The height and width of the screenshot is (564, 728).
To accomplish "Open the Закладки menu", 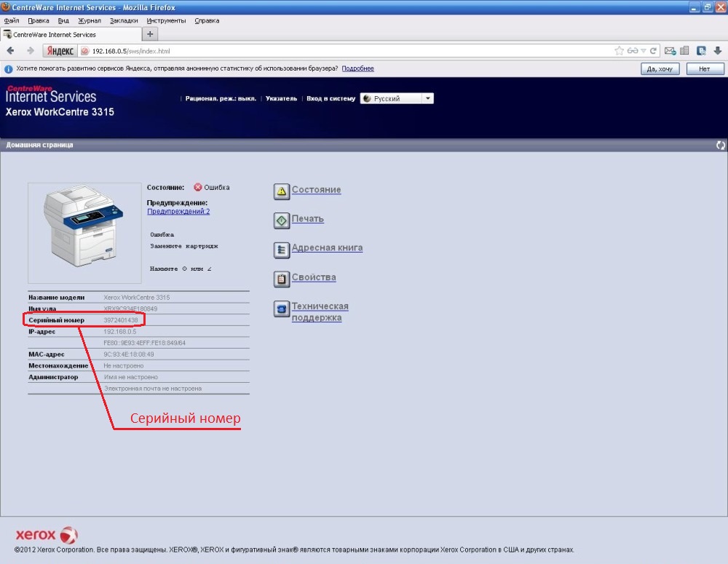I will [124, 20].
